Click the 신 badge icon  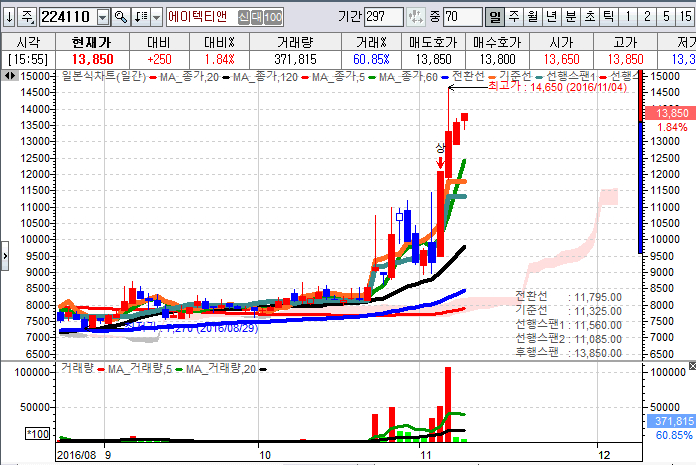[x=244, y=17]
